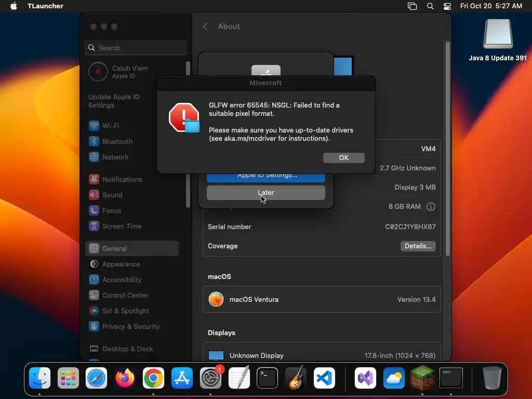
Task: Select General in the sidebar
Action: [x=132, y=248]
